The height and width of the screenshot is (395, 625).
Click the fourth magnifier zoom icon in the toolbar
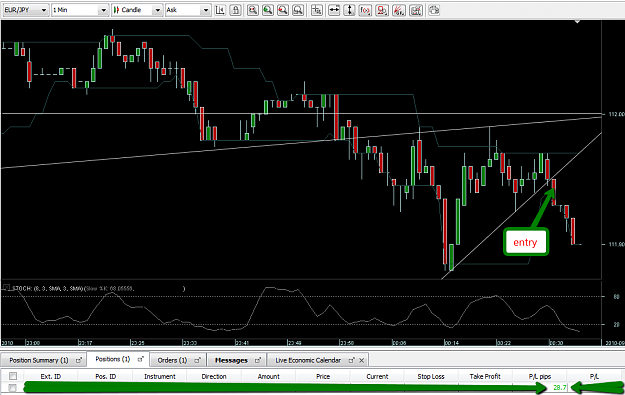point(298,10)
